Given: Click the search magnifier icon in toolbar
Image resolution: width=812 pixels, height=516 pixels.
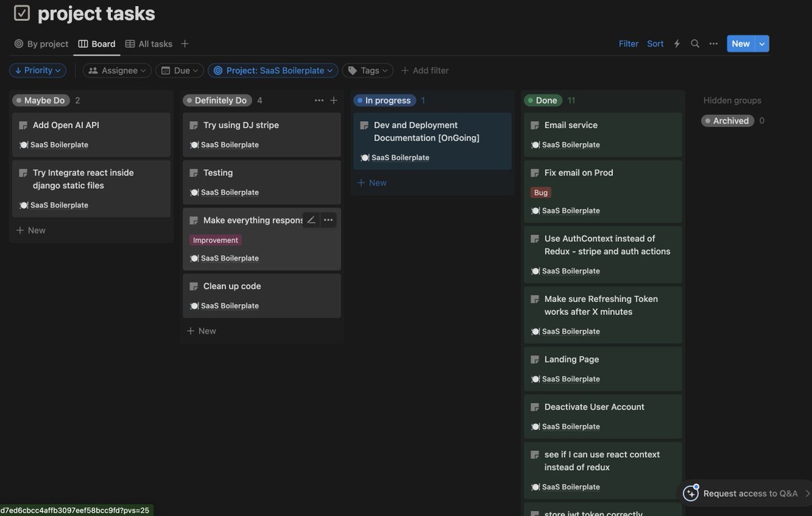Looking at the screenshot, I should tap(695, 43).
